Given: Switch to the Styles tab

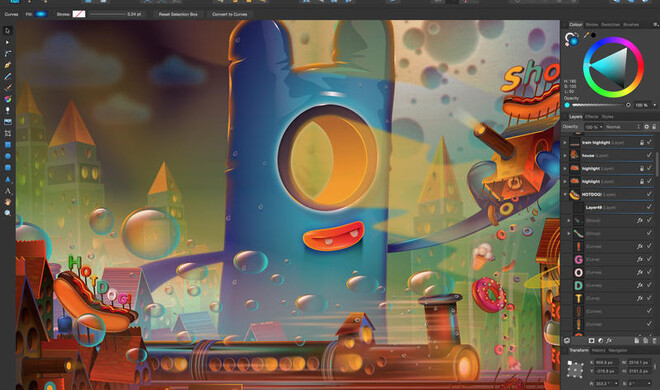Looking at the screenshot, I should point(607,117).
